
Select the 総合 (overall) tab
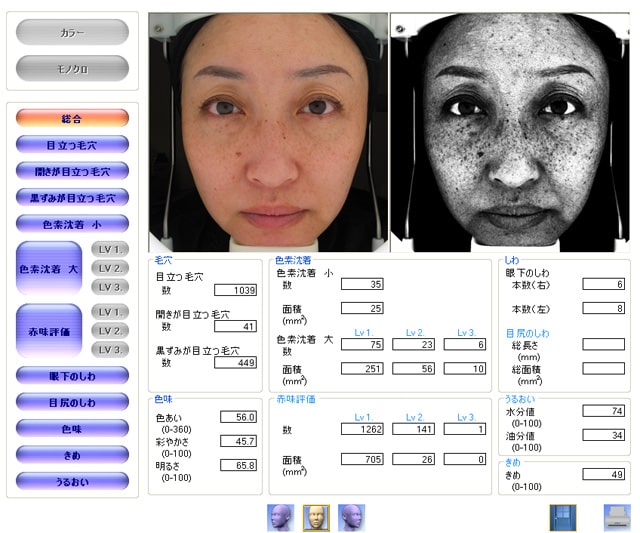pos(72,118)
